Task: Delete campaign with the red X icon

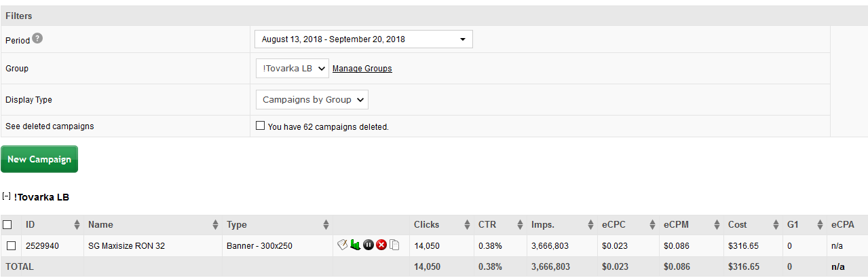Action: (x=381, y=245)
